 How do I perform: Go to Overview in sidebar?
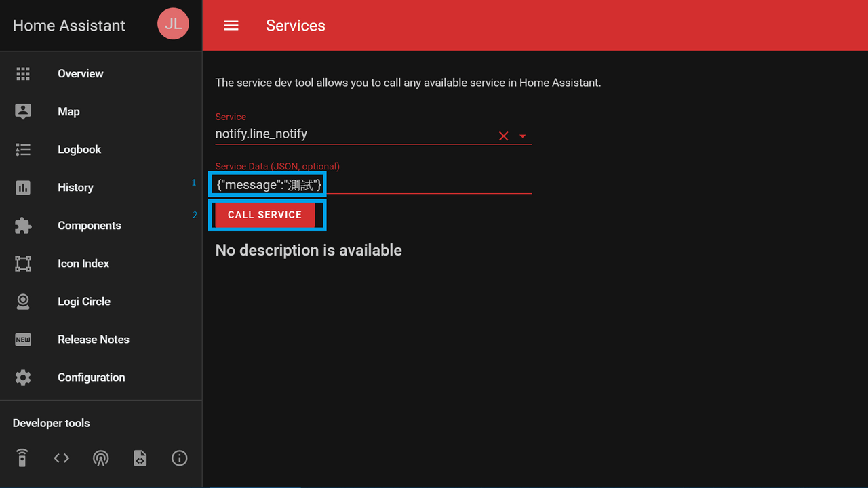[101, 74]
